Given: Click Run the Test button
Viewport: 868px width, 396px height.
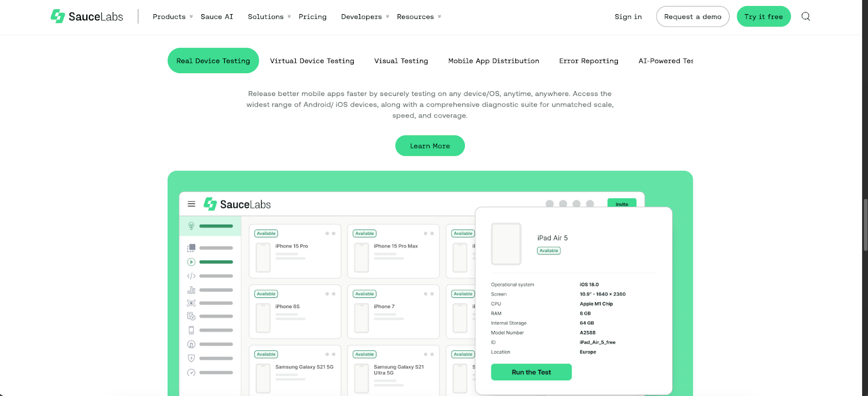Looking at the screenshot, I should point(531,372).
